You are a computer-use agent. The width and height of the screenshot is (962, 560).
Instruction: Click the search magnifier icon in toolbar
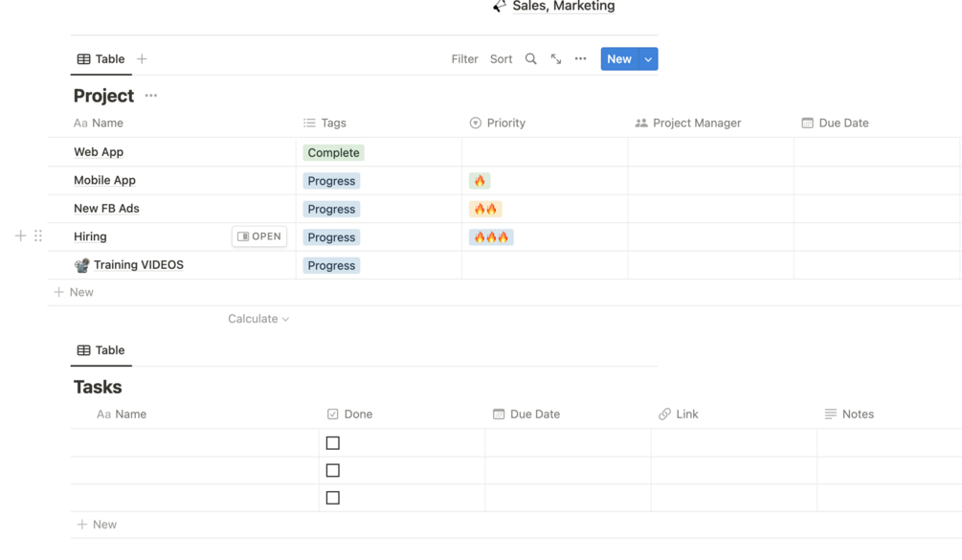(530, 59)
